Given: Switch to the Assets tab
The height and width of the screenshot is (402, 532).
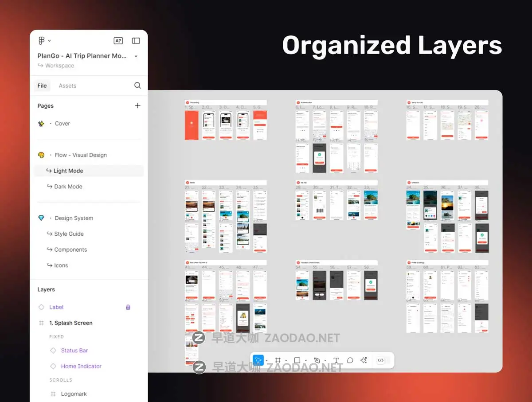Looking at the screenshot, I should (x=67, y=86).
